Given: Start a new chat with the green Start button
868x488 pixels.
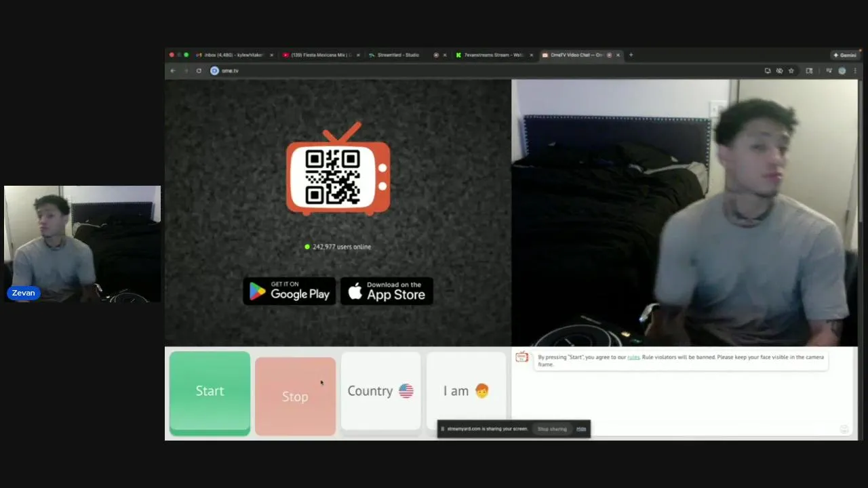Looking at the screenshot, I should pyautogui.click(x=210, y=392).
